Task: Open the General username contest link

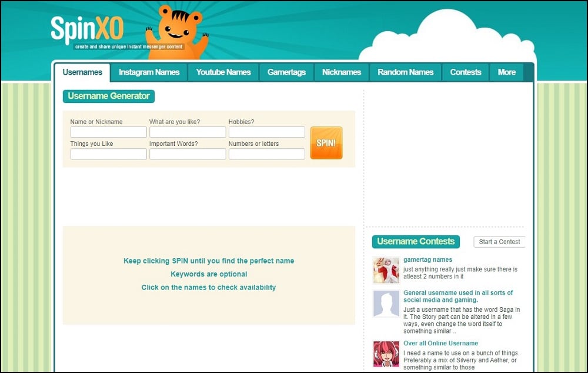Action: (x=458, y=296)
